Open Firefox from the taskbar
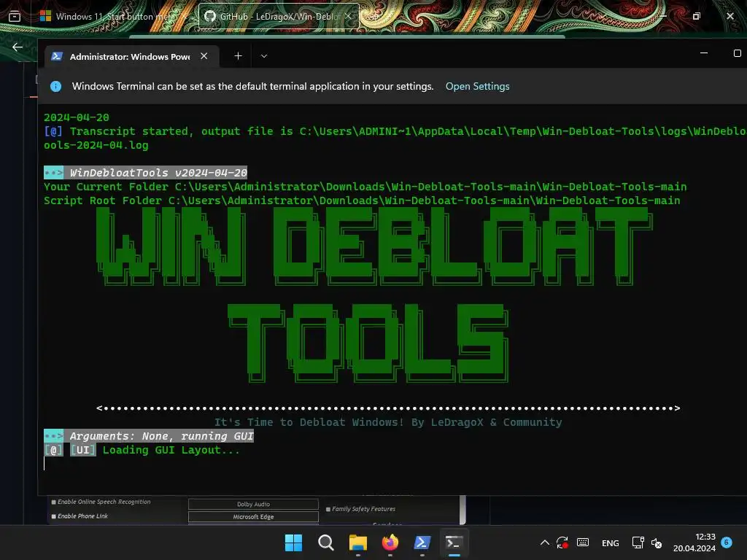The height and width of the screenshot is (560, 747). 390,542
